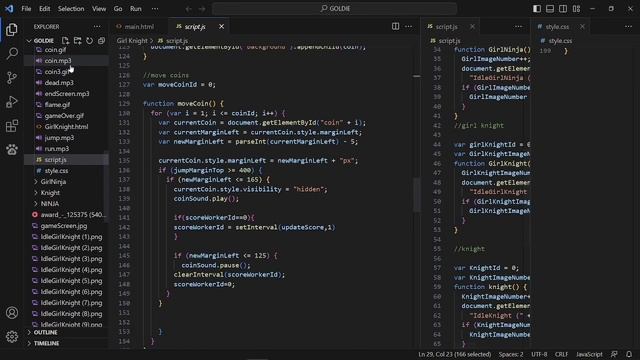Toggle the secondary side bar layout icon

[x=563, y=9]
